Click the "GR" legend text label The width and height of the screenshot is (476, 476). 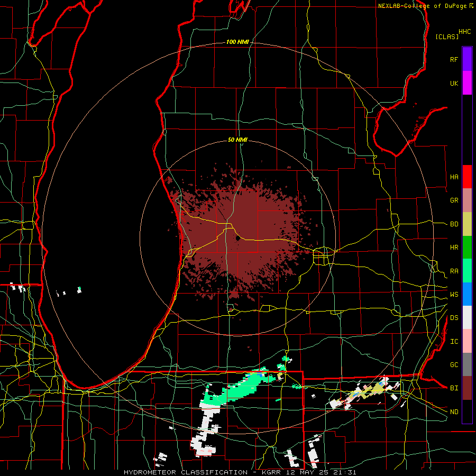[x=454, y=200]
